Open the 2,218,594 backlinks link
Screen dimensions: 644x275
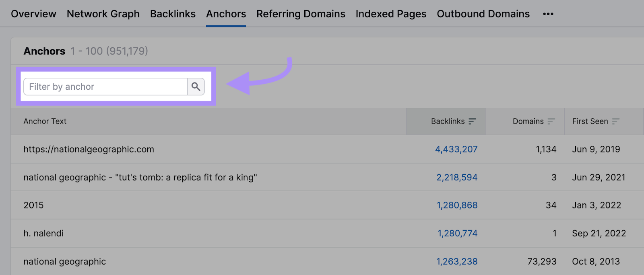pos(457,178)
